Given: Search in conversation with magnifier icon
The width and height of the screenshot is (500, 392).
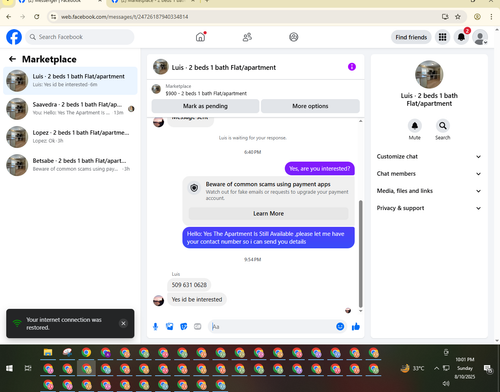Looking at the screenshot, I should [443, 126].
